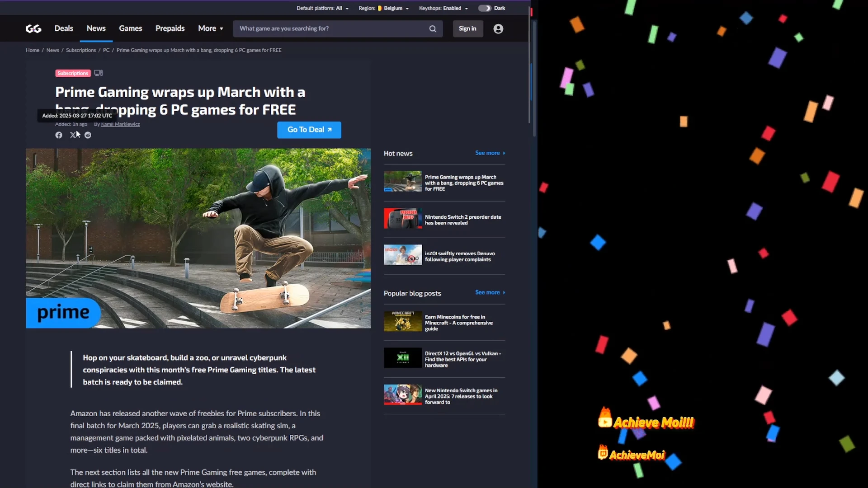Screen dimensions: 868x488
Task: Click See more next to Hot news
Action: 490,153
